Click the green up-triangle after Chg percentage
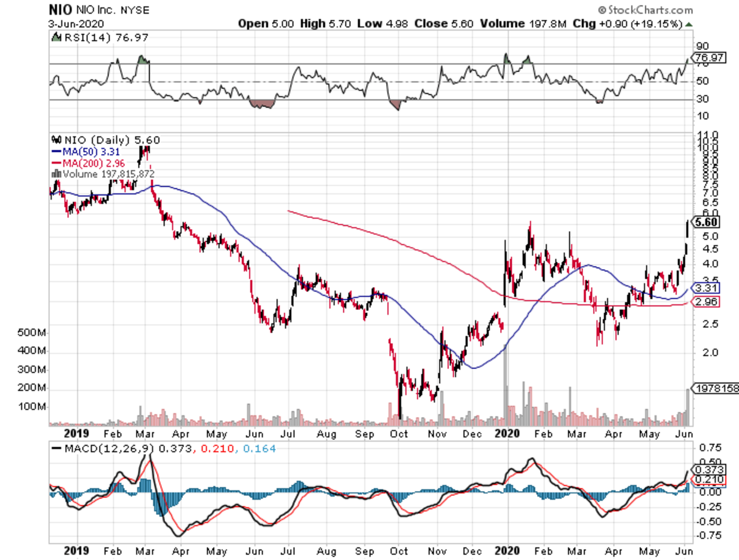 (x=688, y=24)
